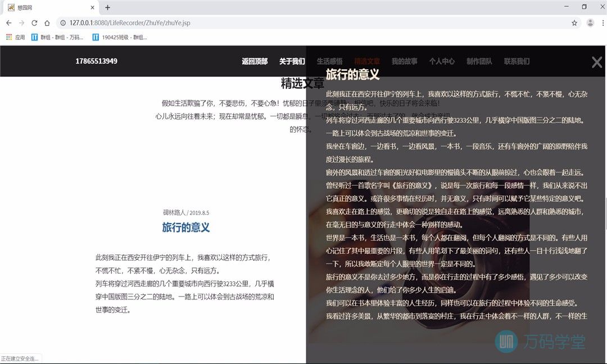Image resolution: width=607 pixels, height=364 pixels.
Task: Click the 碑林路人 / 2019.8.5 author line
Action: point(186,212)
